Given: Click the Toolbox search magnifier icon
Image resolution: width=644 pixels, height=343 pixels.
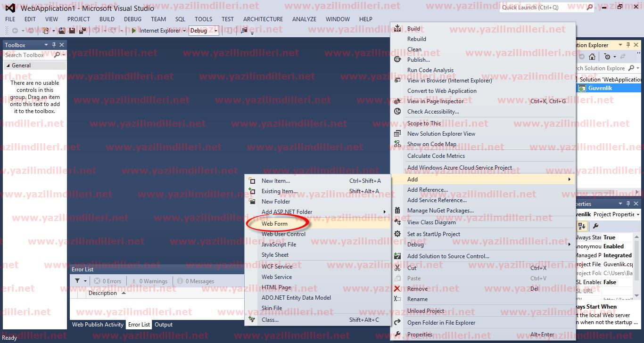Looking at the screenshot, I should [x=57, y=55].
